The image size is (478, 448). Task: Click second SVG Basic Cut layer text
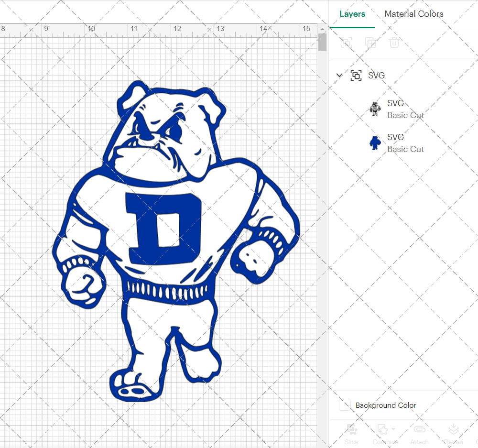405,143
